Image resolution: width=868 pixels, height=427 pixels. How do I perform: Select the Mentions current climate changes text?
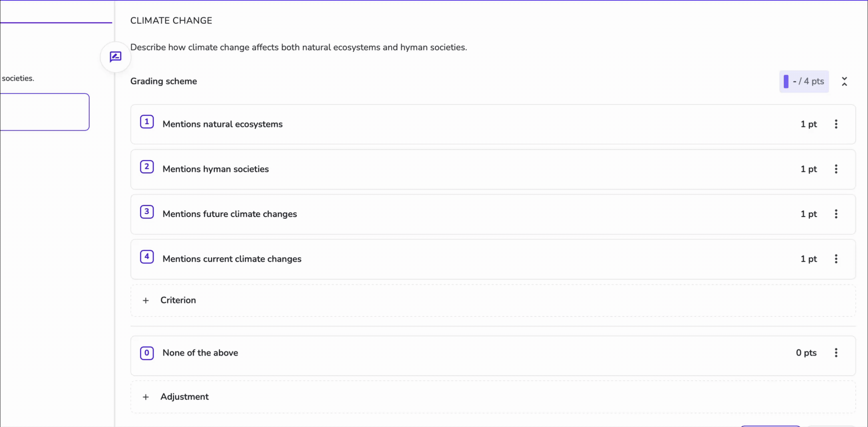pos(232,259)
